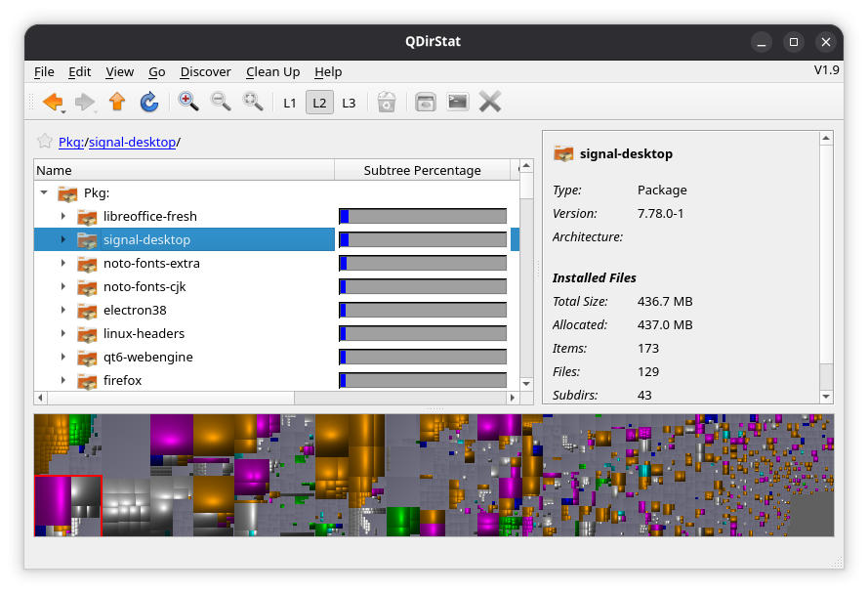The width and height of the screenshot is (868, 593).
Task: Sort by the Name column header
Action: point(184,170)
